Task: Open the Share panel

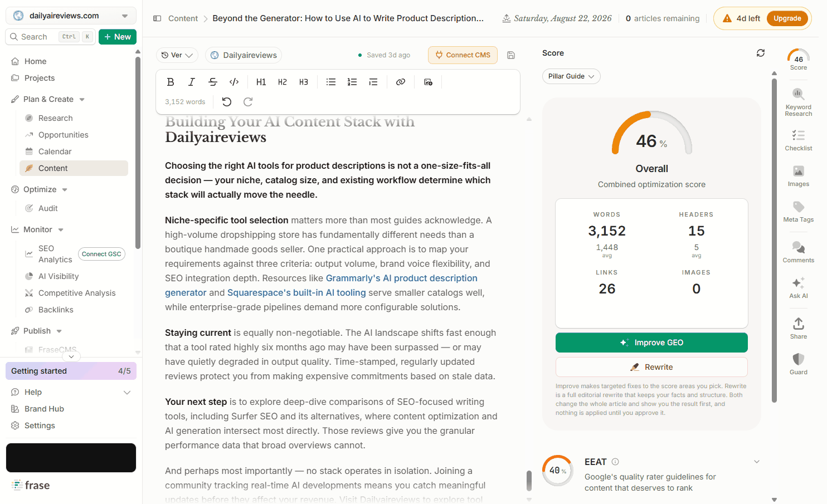Action: click(x=799, y=328)
